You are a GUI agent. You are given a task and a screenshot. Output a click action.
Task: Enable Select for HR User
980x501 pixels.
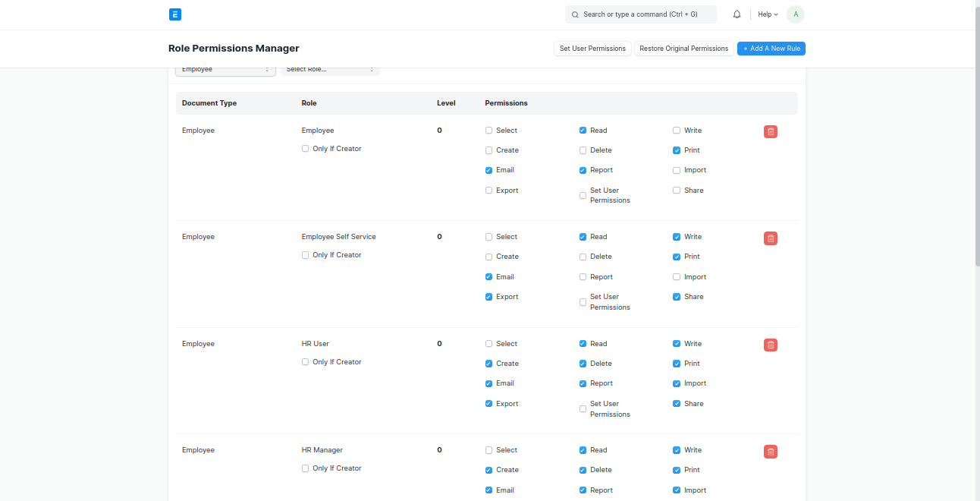[488, 344]
